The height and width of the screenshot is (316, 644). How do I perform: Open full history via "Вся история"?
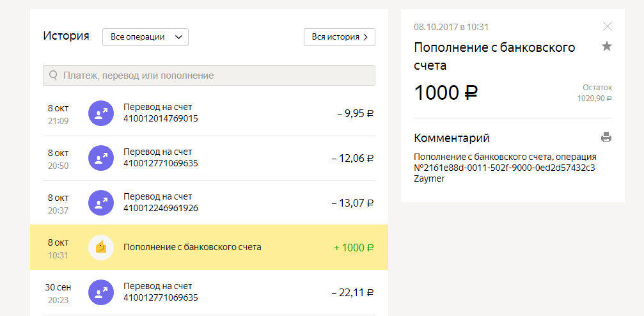tap(339, 37)
